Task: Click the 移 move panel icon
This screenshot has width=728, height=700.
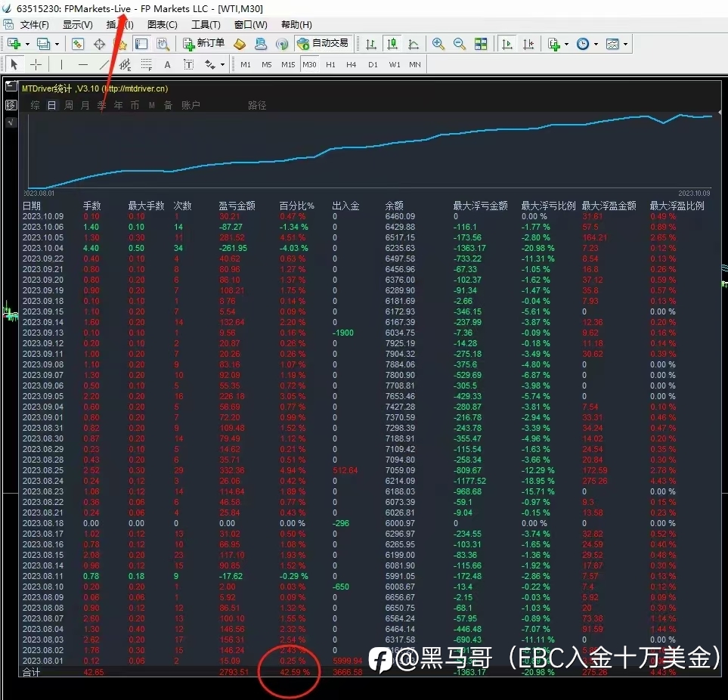Action: point(11,105)
